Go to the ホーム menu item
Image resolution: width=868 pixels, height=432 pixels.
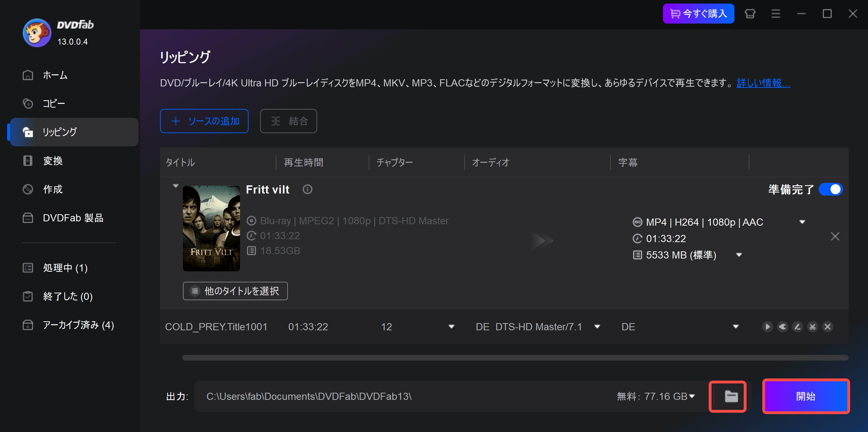[55, 75]
